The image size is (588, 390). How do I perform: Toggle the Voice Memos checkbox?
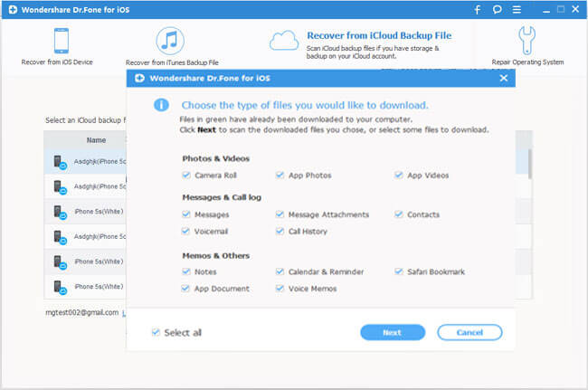pos(280,289)
